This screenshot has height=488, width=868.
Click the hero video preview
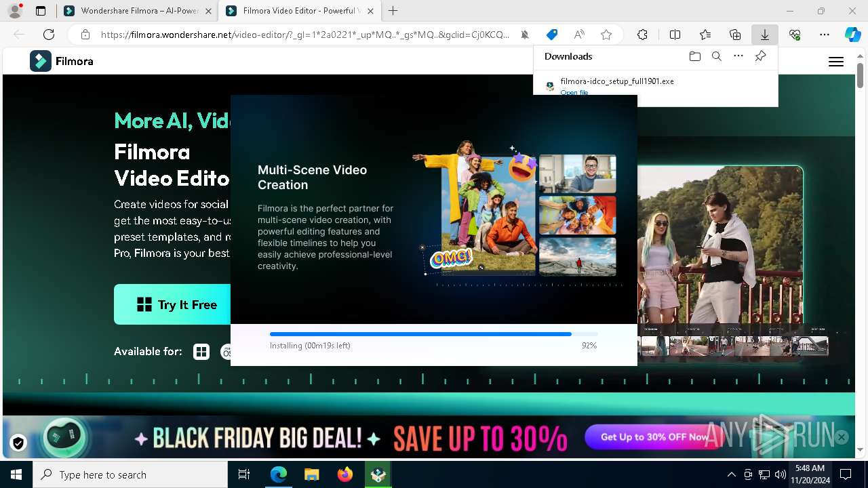tap(720, 244)
